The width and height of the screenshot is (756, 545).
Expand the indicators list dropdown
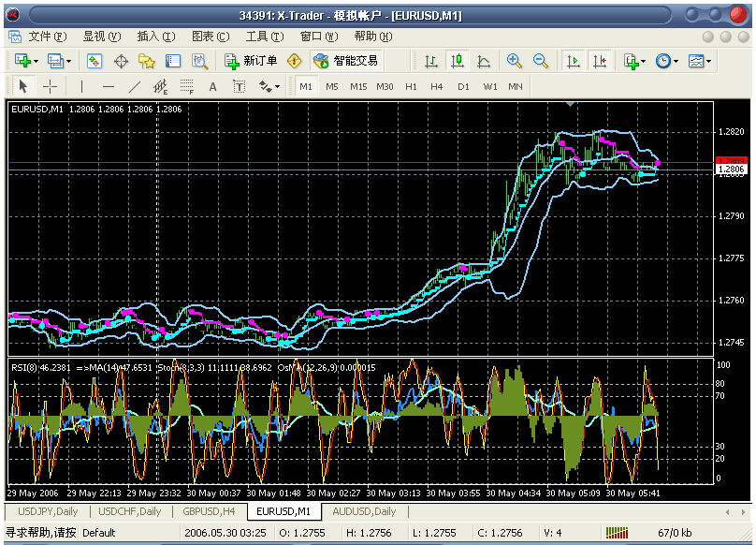point(645,61)
